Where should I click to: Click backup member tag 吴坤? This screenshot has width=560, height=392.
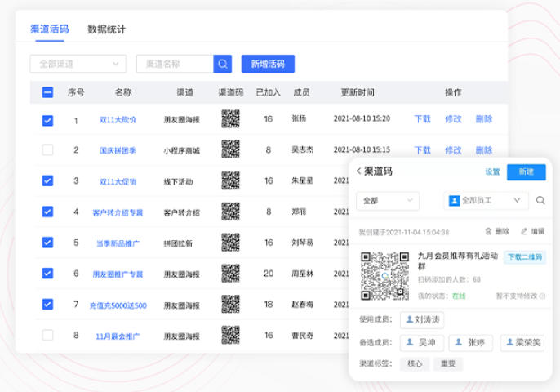[422, 343]
